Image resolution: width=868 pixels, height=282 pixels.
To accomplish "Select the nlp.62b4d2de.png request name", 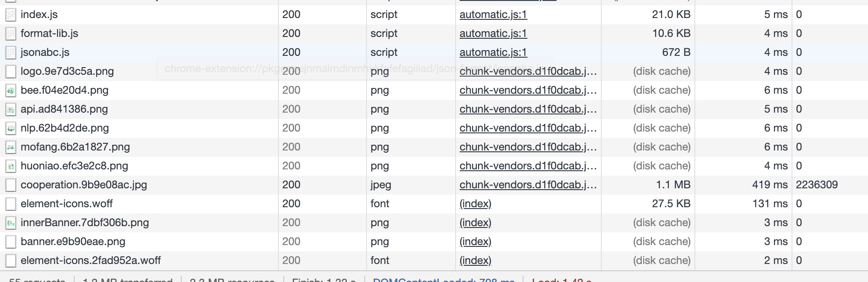I will (65, 128).
